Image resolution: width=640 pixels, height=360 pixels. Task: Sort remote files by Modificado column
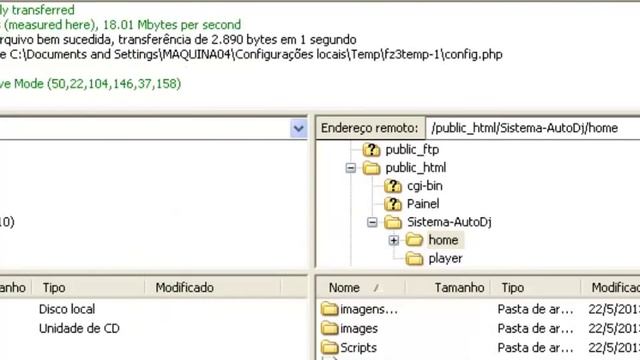click(x=611, y=288)
